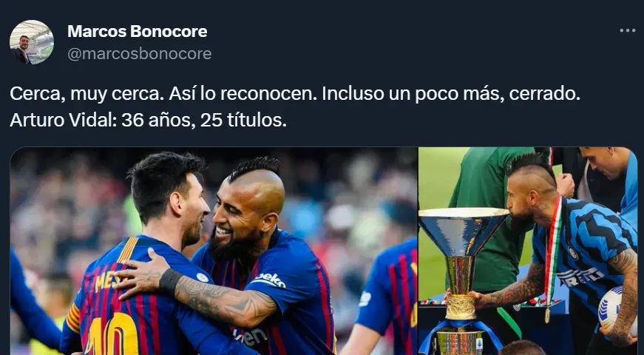Click the football held under Vidal's arm
Image resolution: width=644 pixels, height=355 pixels.
coord(616,312)
